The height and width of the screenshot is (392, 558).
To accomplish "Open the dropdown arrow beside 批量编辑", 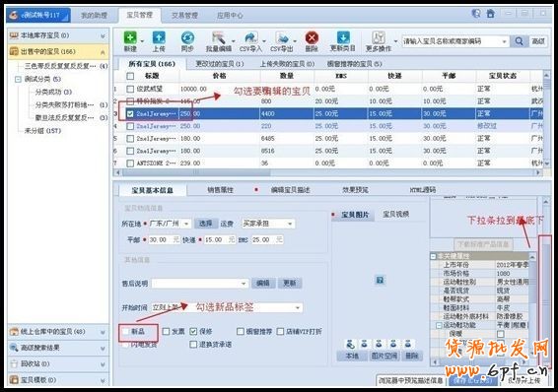I will click(x=233, y=41).
